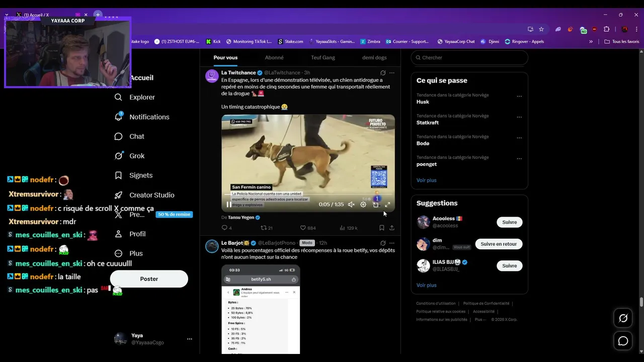Open Conditions d'utilisation footer link
644x362 pixels.
coord(436,304)
